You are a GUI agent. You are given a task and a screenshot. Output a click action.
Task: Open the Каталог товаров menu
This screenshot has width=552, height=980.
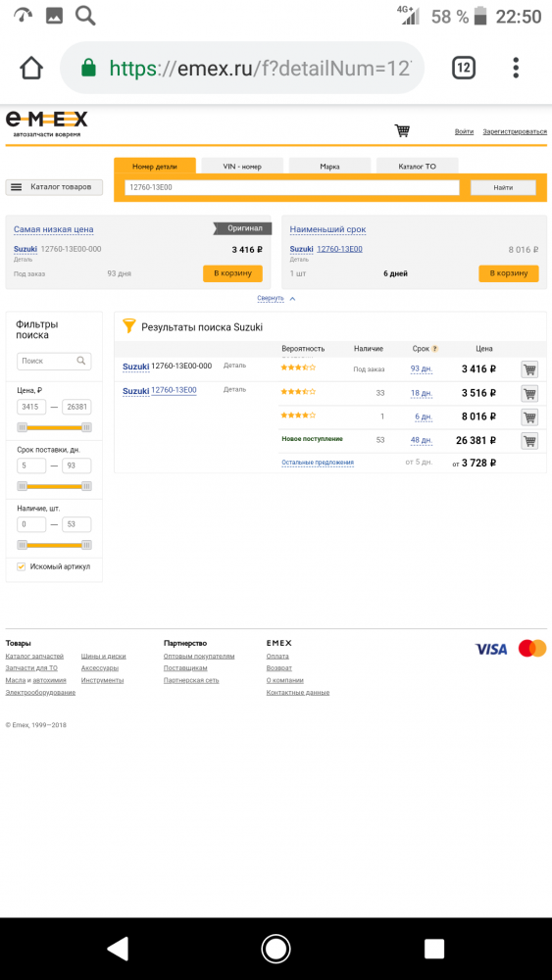click(54, 187)
